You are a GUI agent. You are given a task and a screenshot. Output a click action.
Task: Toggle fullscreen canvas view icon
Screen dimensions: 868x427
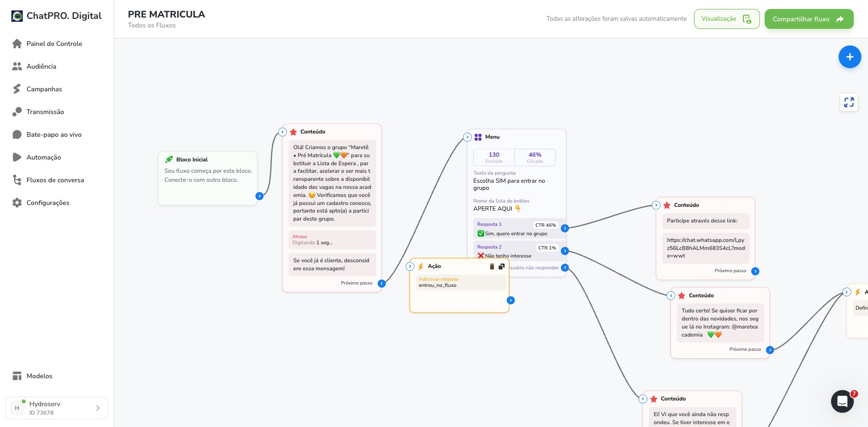tap(849, 102)
